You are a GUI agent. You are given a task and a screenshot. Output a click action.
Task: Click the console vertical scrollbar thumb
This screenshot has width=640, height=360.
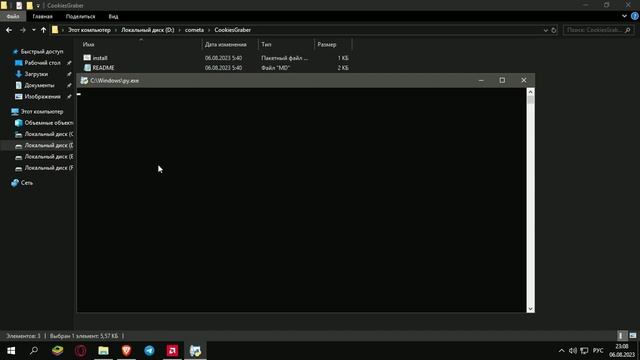click(530, 100)
